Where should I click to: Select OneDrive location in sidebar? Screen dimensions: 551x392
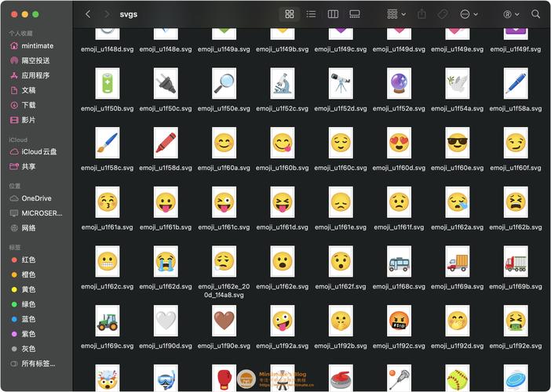point(36,198)
